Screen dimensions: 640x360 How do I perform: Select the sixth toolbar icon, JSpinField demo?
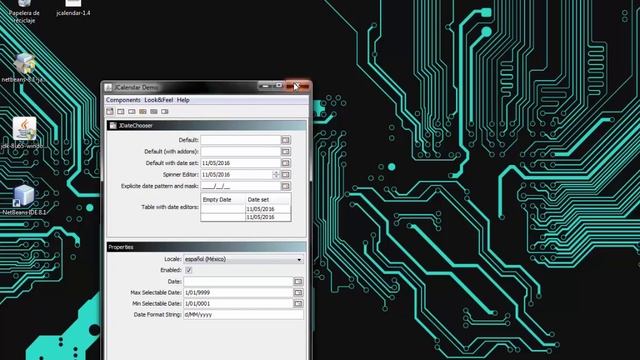coord(165,111)
